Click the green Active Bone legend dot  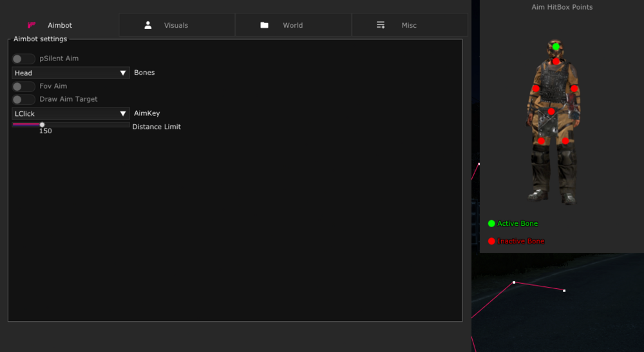[x=491, y=223]
